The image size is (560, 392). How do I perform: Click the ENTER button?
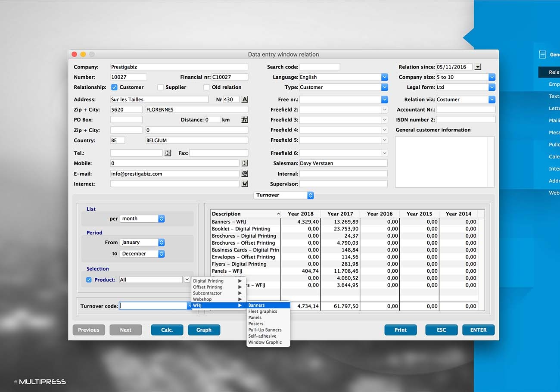click(x=479, y=330)
